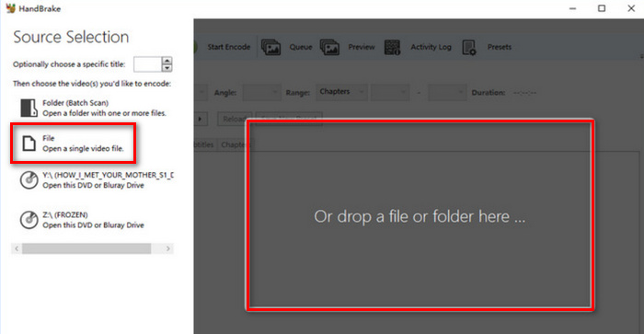Open the Chapters range dropdown
This screenshot has width=644, height=334.
[341, 92]
